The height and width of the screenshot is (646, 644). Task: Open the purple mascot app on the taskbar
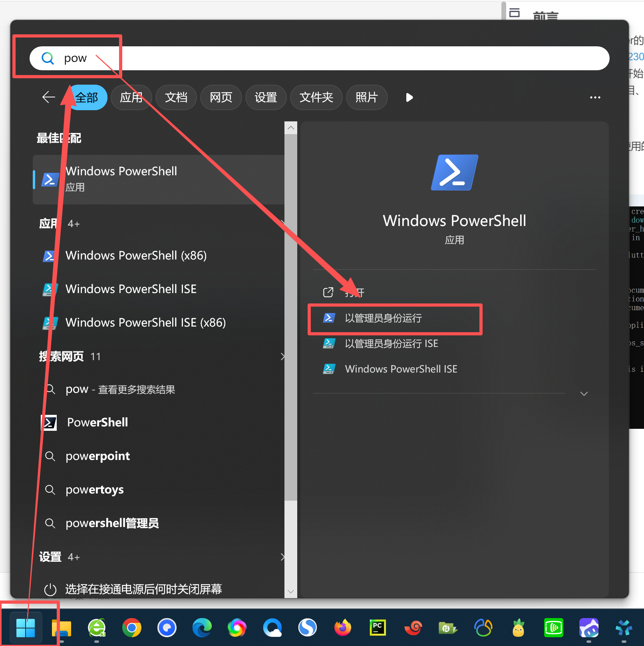[x=589, y=628]
